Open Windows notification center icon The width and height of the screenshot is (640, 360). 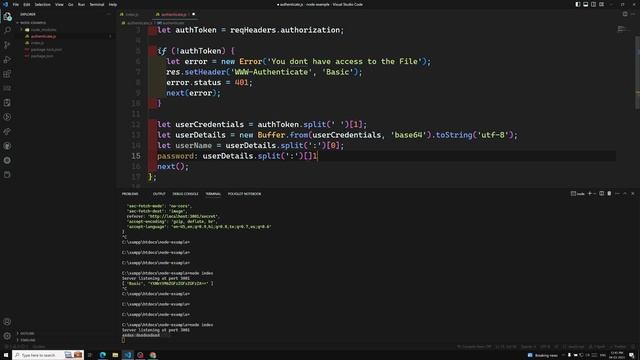pyautogui.click(x=632, y=355)
